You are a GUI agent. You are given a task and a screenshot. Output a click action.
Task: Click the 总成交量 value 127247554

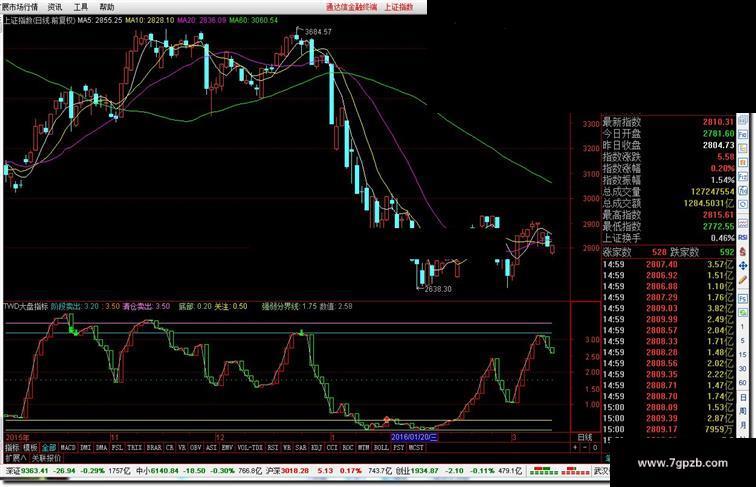[x=712, y=191]
